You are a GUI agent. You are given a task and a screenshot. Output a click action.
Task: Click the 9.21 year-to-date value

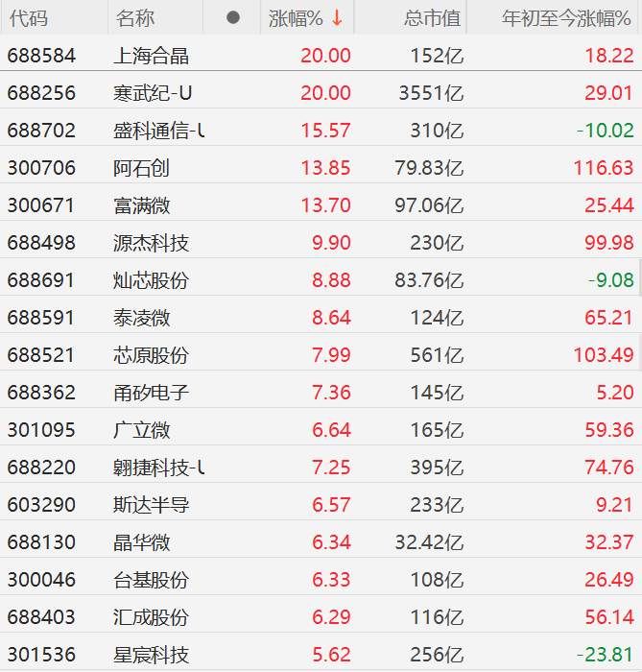click(614, 505)
